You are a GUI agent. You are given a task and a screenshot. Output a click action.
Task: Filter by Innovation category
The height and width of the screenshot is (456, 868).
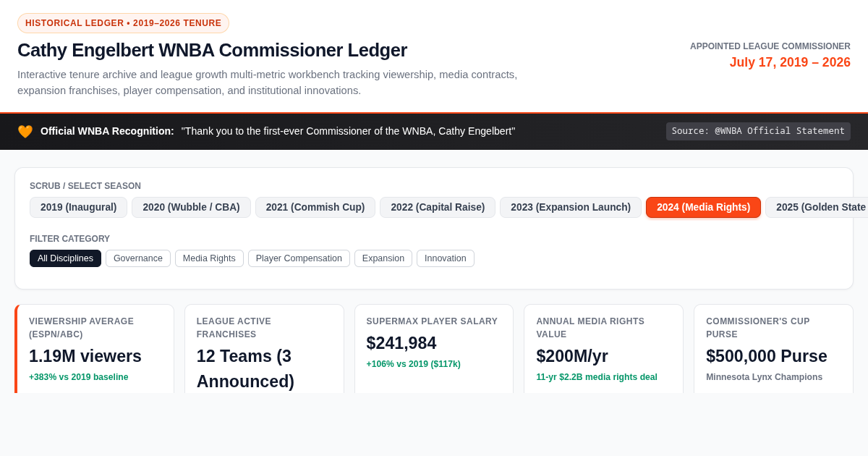click(446, 258)
